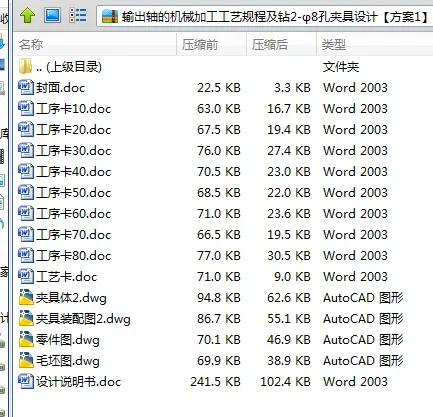
Task: Click the 46.9 KB compressed size
Action: (x=289, y=340)
